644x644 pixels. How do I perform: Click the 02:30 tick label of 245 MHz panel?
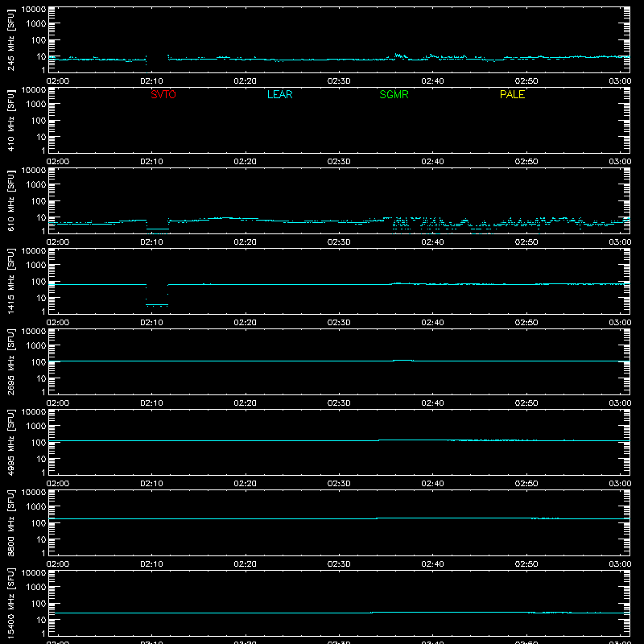339,81
